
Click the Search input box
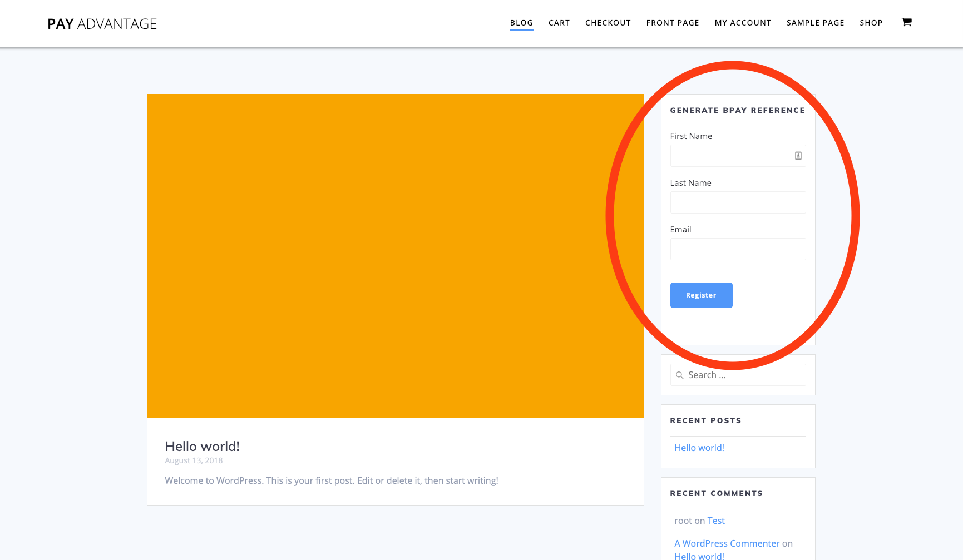click(738, 375)
